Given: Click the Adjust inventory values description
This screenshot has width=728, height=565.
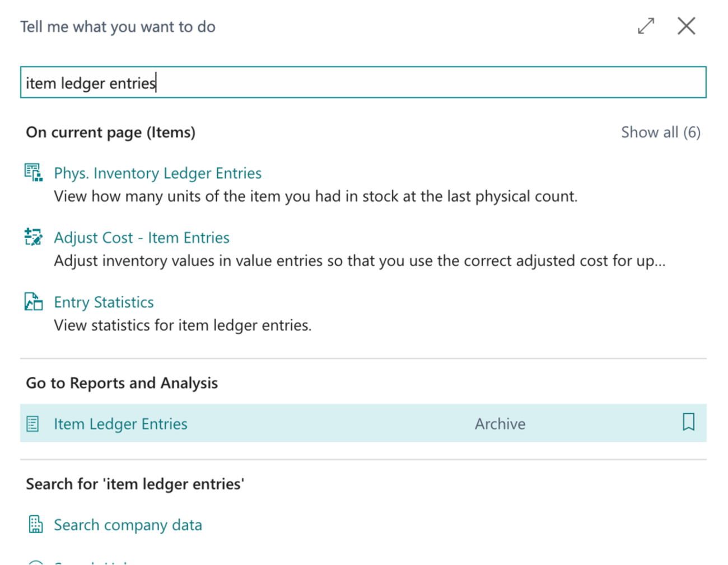Looking at the screenshot, I should tap(359, 261).
